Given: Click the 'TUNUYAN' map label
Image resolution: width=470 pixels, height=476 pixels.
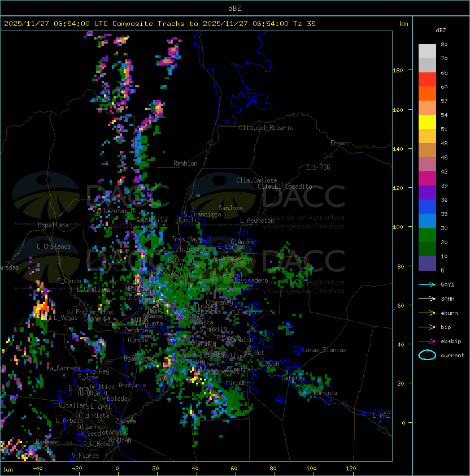Looking at the screenshot, I should click(120, 440).
